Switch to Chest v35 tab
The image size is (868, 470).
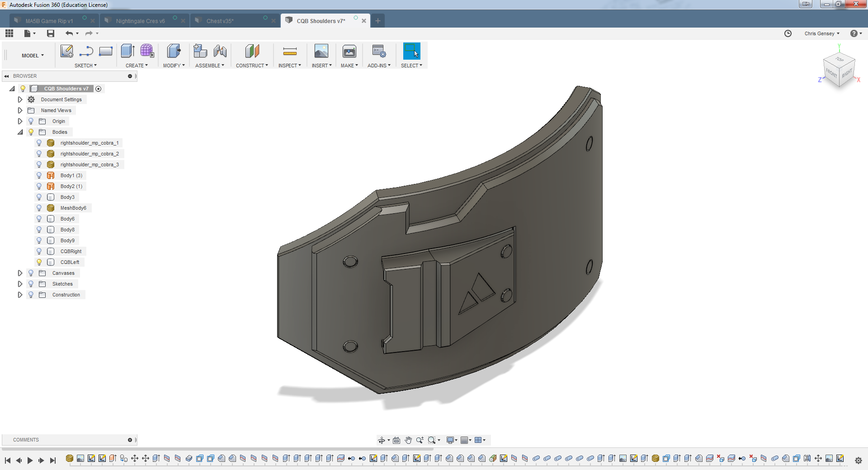pyautogui.click(x=220, y=21)
